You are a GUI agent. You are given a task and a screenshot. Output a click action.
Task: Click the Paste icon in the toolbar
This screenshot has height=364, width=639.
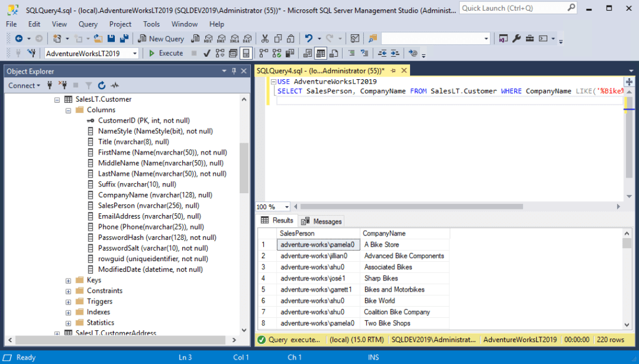pos(291,39)
